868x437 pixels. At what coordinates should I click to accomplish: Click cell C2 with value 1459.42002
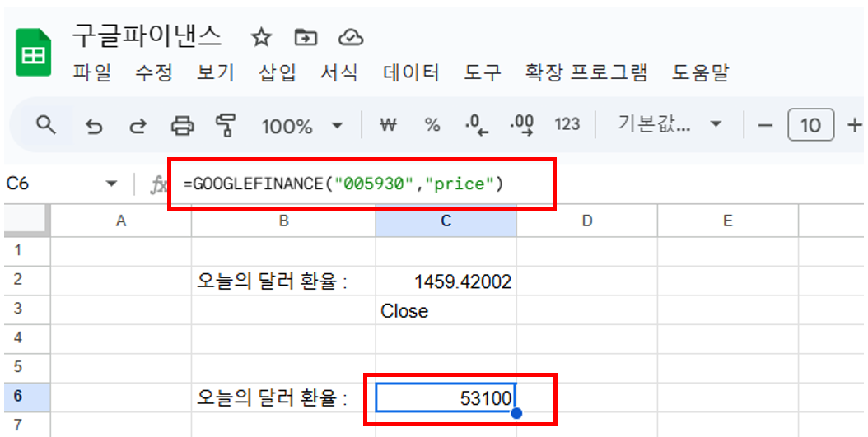[x=446, y=281]
